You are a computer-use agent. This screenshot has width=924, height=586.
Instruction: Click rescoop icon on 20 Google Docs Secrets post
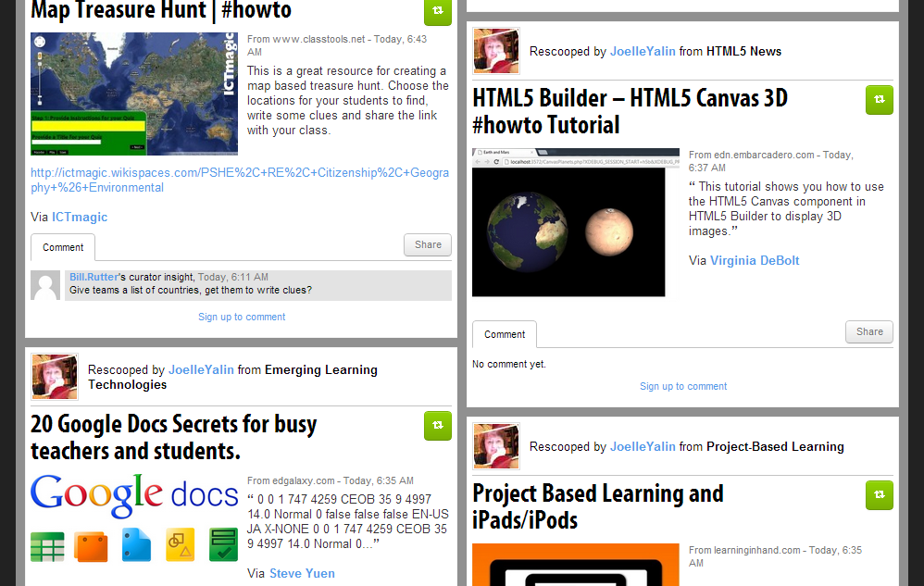click(x=437, y=425)
